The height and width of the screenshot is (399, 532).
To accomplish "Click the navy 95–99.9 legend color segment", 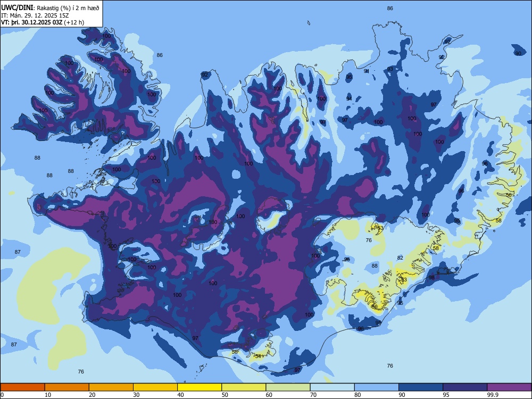I will 465,387.
